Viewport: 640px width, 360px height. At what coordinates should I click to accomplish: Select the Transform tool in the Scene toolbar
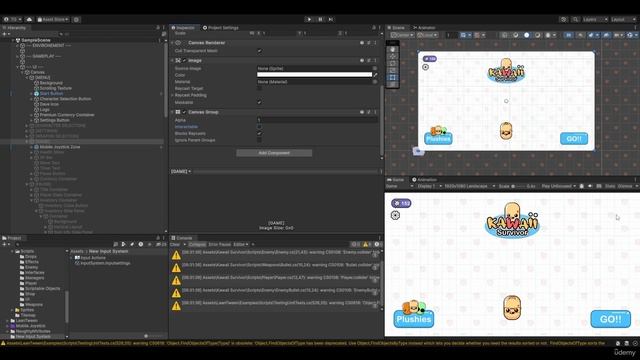[x=393, y=84]
